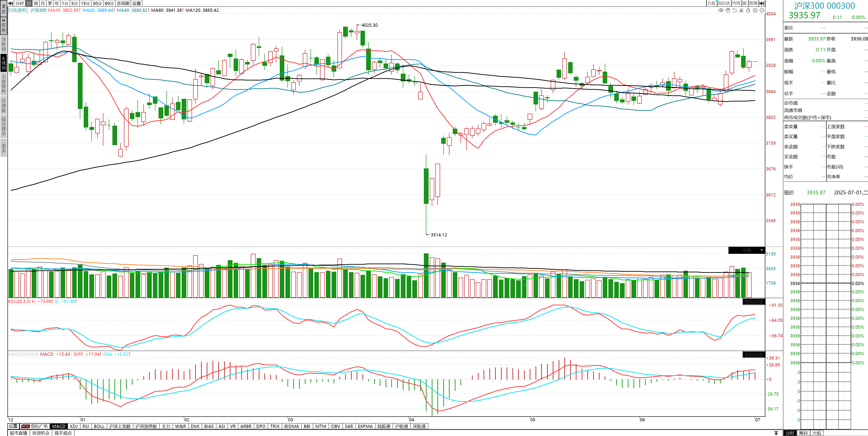This screenshot has width=868, height=436.
Task: Zoom in with the plus circle icon
Action: click(755, 10)
